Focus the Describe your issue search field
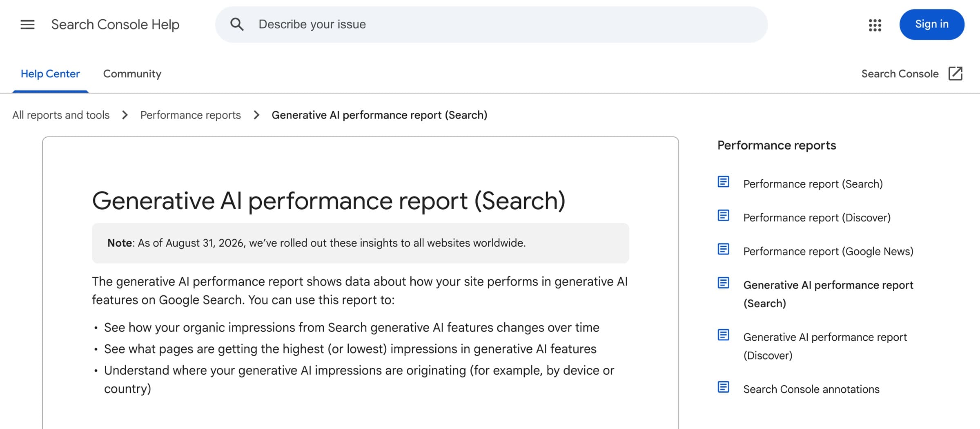 click(491, 25)
